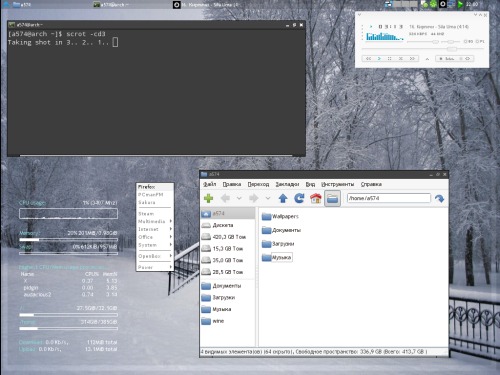This screenshot has width=500, height=375.
Task: Click the green play tray icon in the panel
Action: tap(460, 4)
